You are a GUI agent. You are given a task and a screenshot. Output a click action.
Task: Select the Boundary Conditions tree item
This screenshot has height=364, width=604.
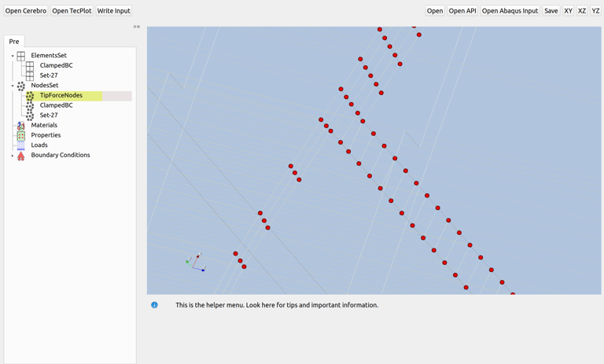61,155
